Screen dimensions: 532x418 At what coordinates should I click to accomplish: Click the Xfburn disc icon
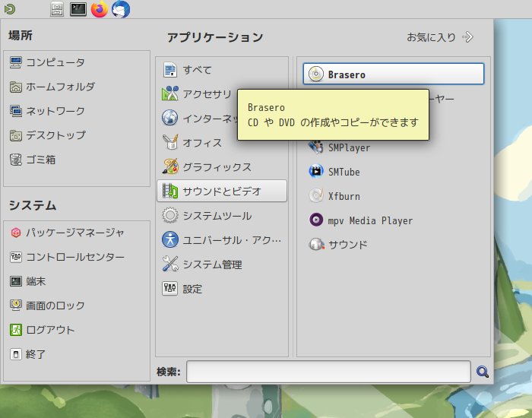316,196
